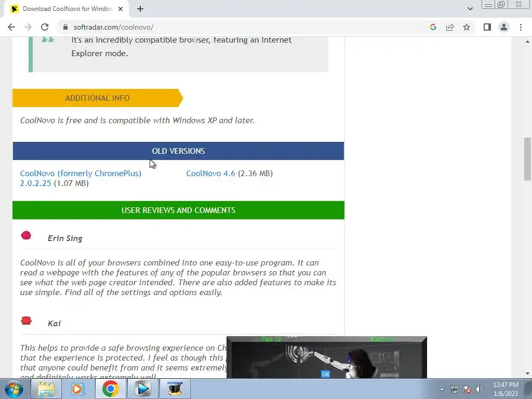Screen dimensions: 532x399
Task: Click the scrollbar down arrow
Action: pyautogui.click(x=527, y=374)
